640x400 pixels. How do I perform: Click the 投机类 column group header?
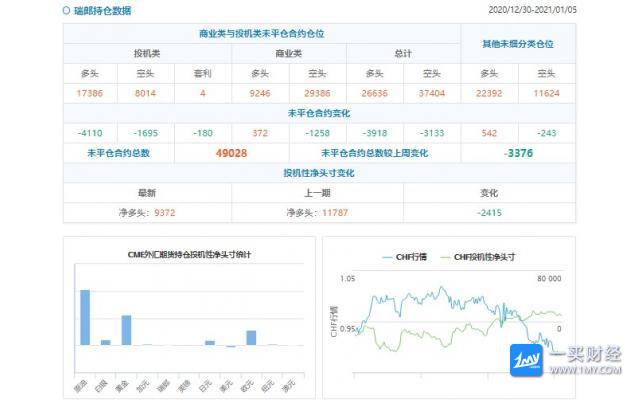pyautogui.click(x=147, y=53)
